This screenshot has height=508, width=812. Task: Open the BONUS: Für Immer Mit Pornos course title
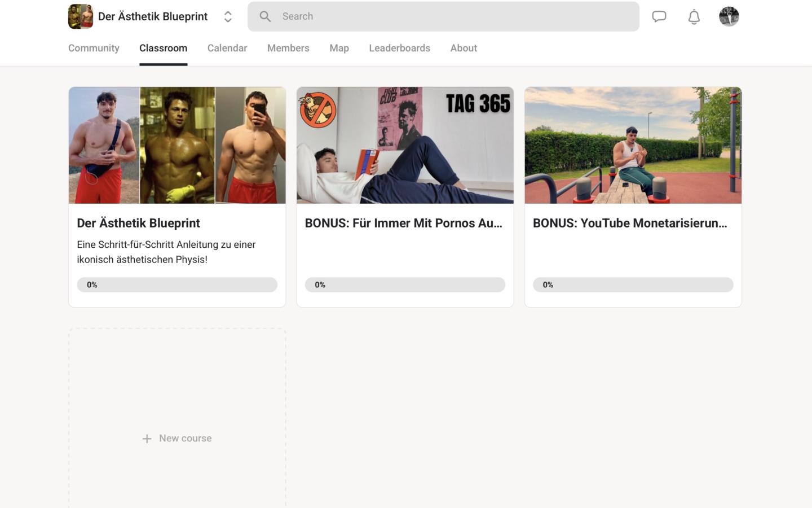click(404, 223)
